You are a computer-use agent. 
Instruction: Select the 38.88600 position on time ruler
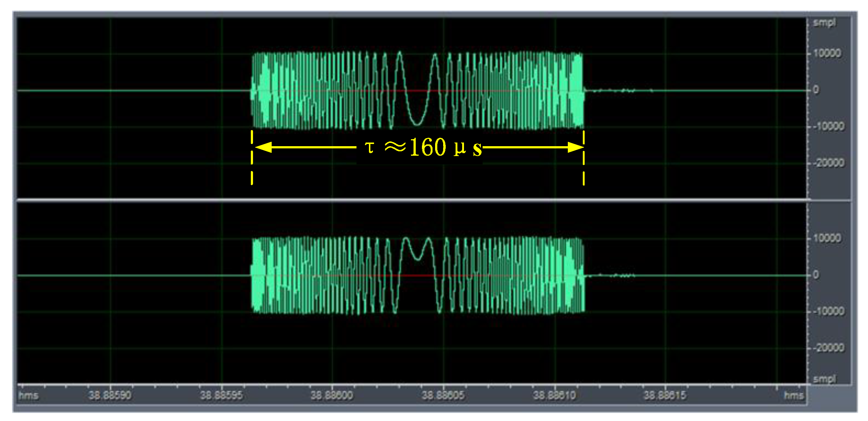click(x=332, y=395)
